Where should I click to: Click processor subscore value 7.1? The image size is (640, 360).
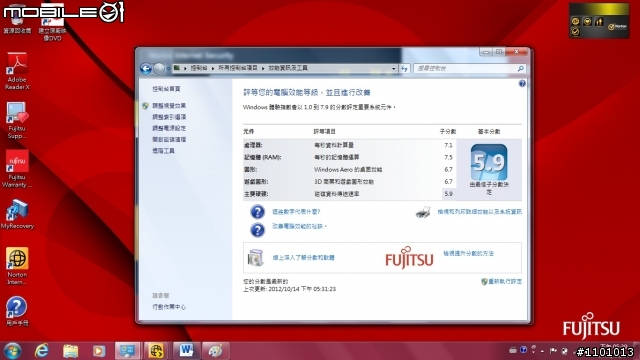pyautogui.click(x=448, y=145)
